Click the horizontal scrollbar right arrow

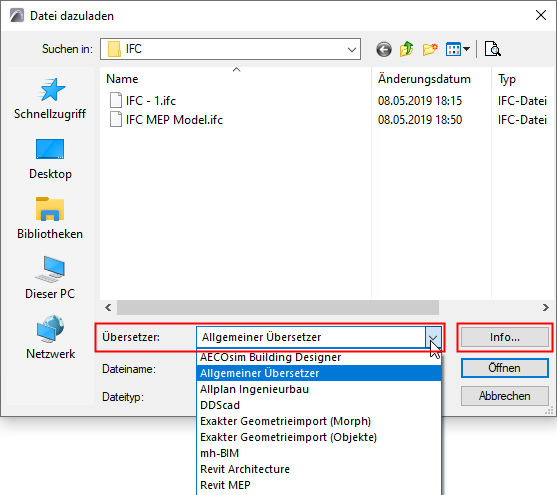[x=545, y=307]
